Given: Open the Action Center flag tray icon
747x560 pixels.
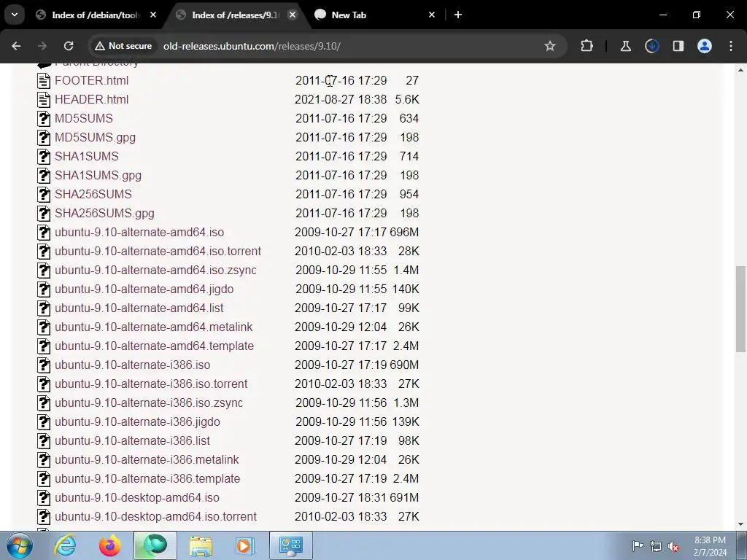Looking at the screenshot, I should coord(638,545).
